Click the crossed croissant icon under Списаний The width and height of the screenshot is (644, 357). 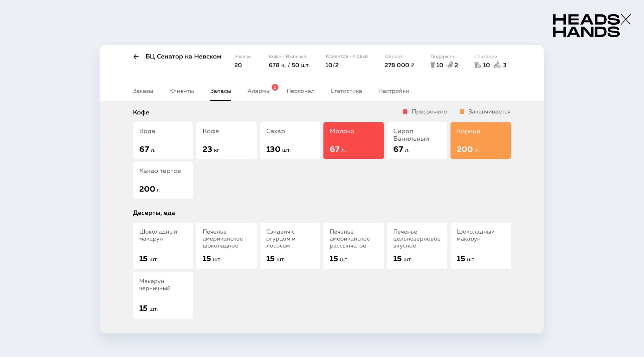(x=497, y=65)
